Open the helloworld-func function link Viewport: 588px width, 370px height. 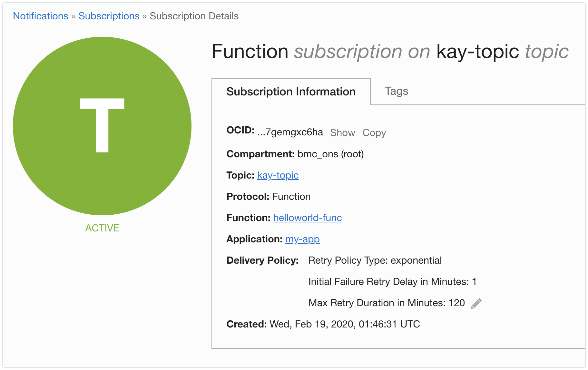[308, 218]
